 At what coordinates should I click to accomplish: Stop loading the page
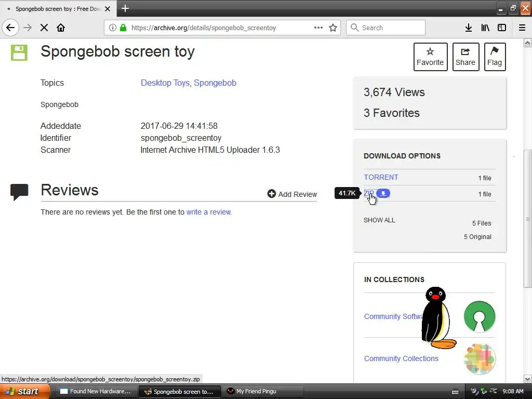[44, 28]
